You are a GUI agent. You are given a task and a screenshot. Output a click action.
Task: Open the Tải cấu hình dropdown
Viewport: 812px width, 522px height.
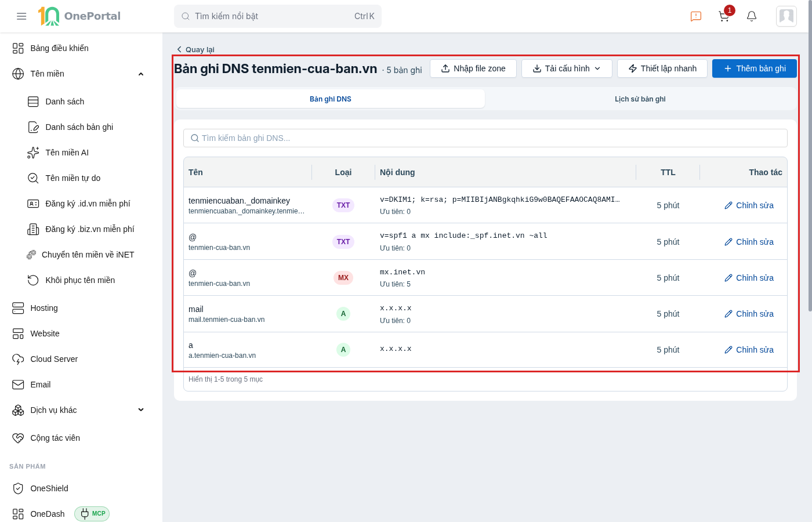pyautogui.click(x=567, y=68)
